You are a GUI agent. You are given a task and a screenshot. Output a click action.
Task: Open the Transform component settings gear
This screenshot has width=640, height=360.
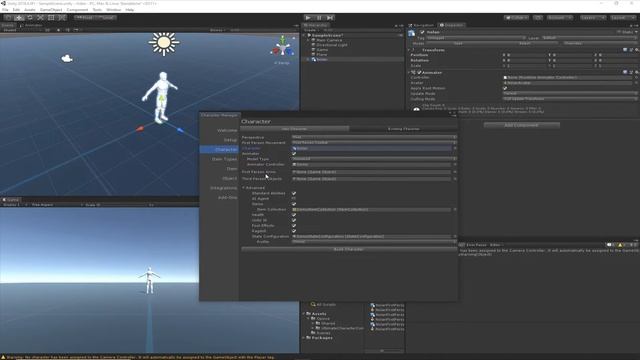click(x=636, y=50)
